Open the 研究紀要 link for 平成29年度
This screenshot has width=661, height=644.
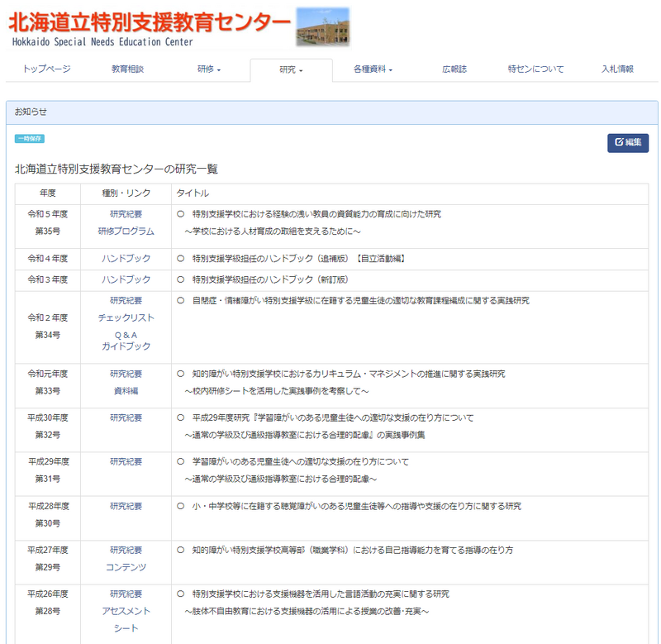pos(126,462)
